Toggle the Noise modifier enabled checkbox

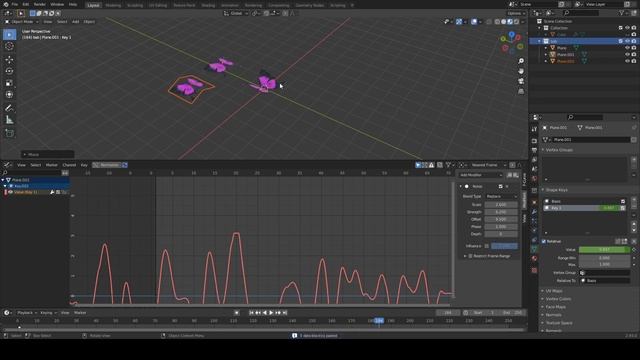500,187
